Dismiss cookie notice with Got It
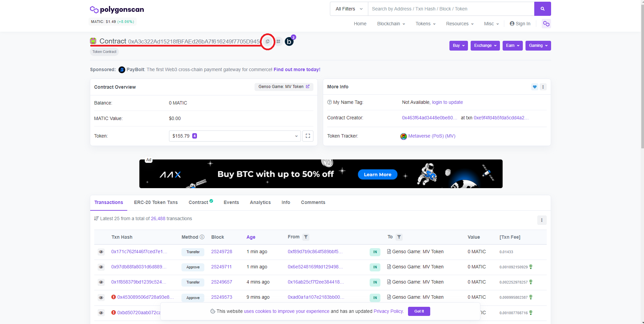 [419, 311]
